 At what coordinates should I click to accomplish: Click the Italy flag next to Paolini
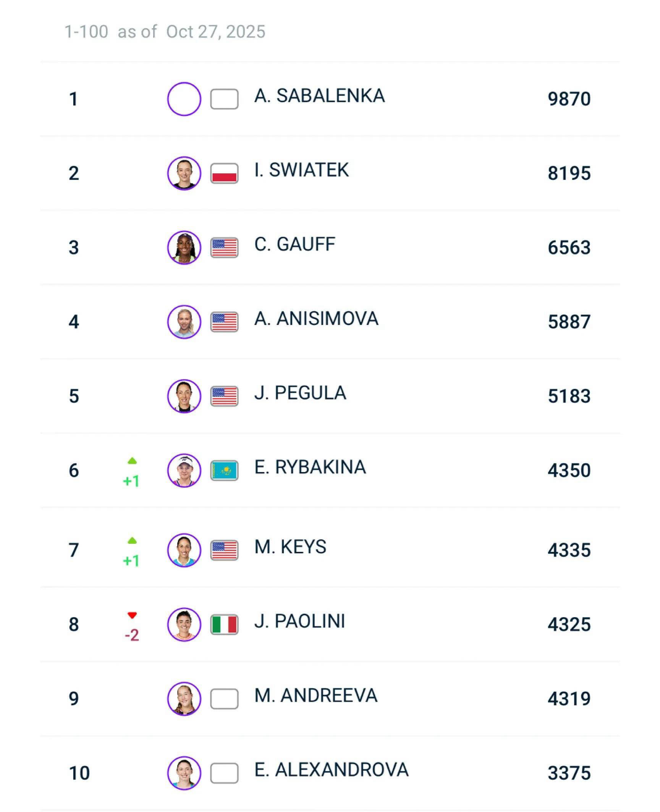point(224,624)
